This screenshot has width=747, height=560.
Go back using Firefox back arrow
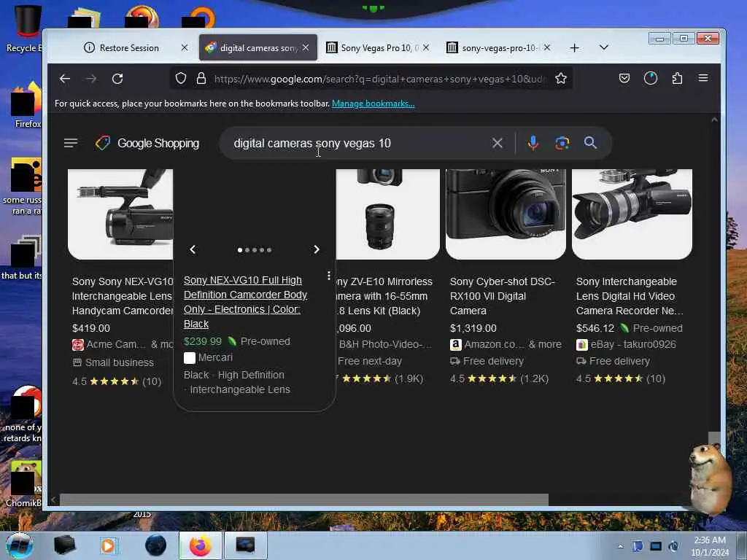[x=65, y=79]
